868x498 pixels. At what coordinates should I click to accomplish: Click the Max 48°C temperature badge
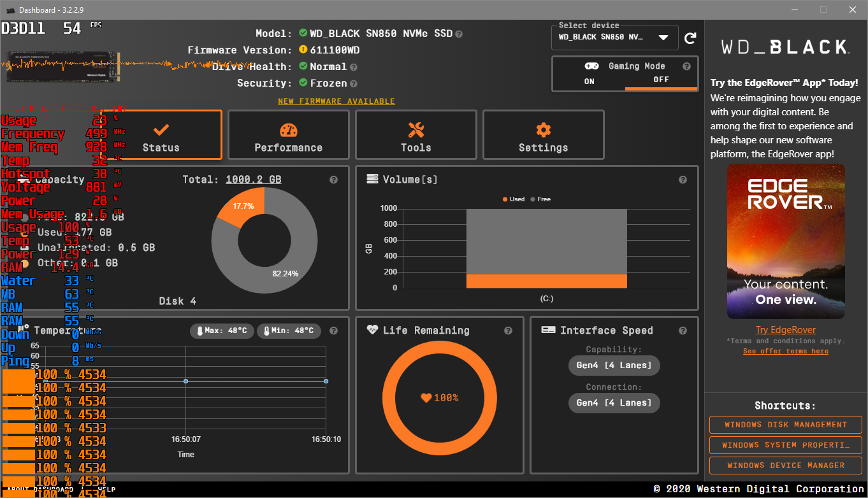coord(222,331)
